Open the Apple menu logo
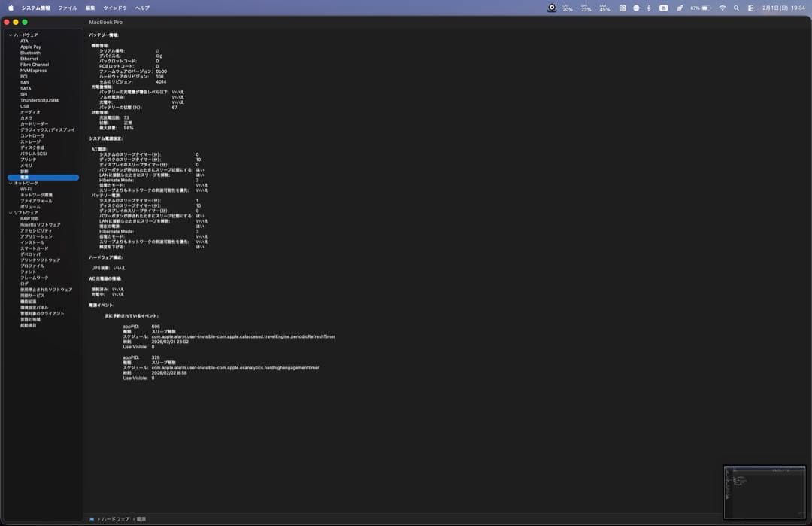Image resolution: width=812 pixels, height=526 pixels. [11, 8]
